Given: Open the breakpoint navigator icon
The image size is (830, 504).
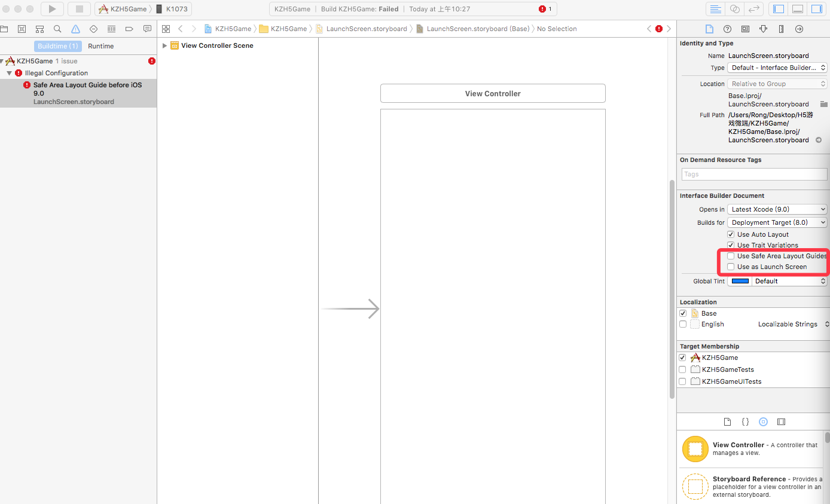Looking at the screenshot, I should click(x=129, y=29).
